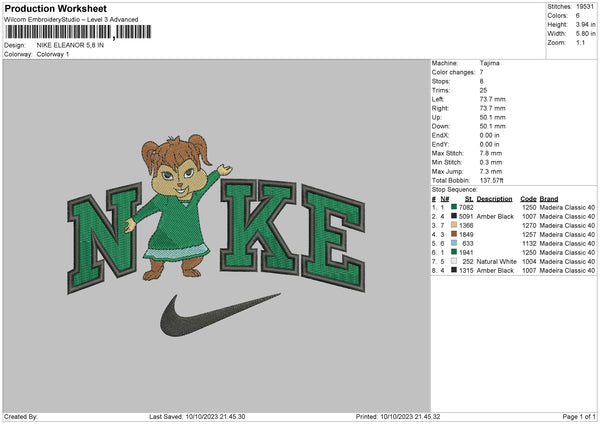Screen dimensions: 600x424
Task: Click Amber Black description in the 1315 row
Action: pyautogui.click(x=495, y=270)
